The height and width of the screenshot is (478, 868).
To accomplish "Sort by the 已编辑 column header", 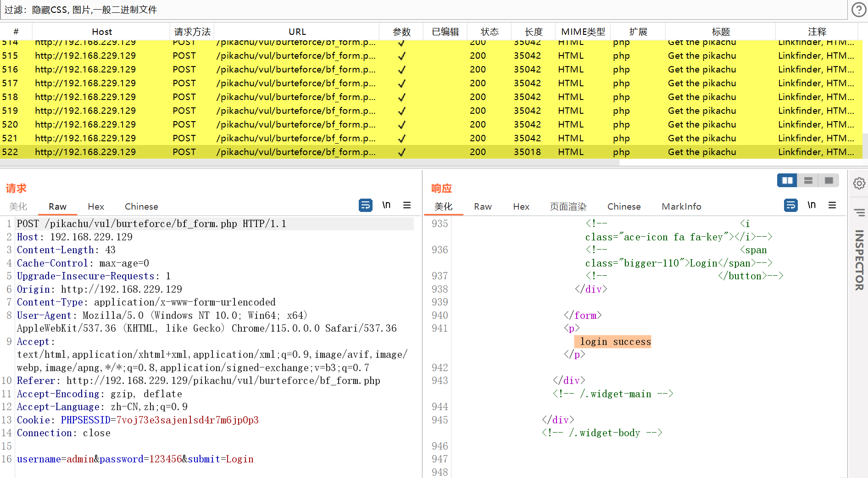I will [445, 32].
